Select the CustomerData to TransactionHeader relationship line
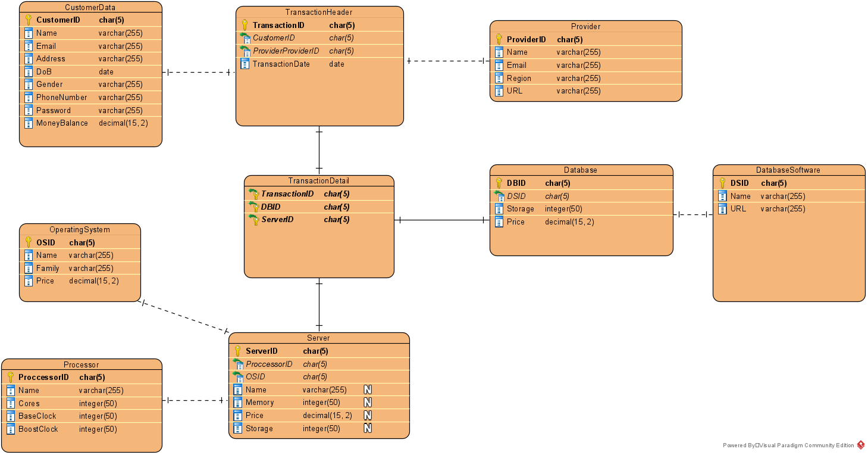The width and height of the screenshot is (868, 455). click(199, 73)
